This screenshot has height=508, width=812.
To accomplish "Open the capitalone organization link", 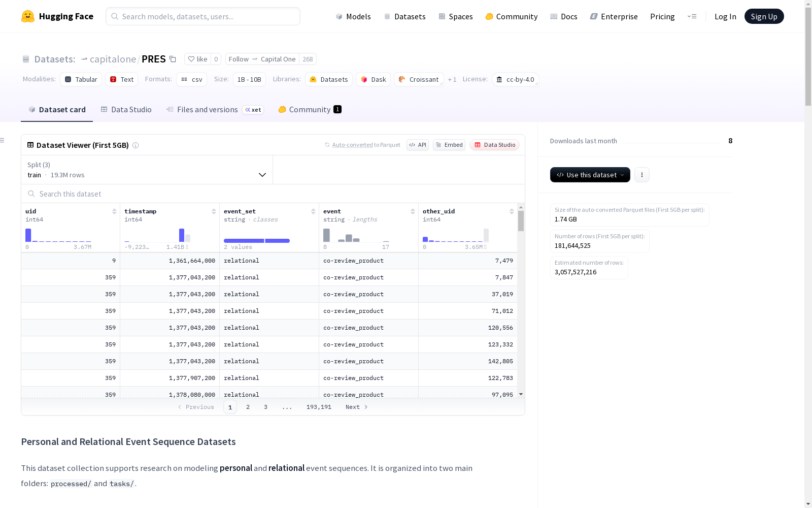I will point(113,59).
